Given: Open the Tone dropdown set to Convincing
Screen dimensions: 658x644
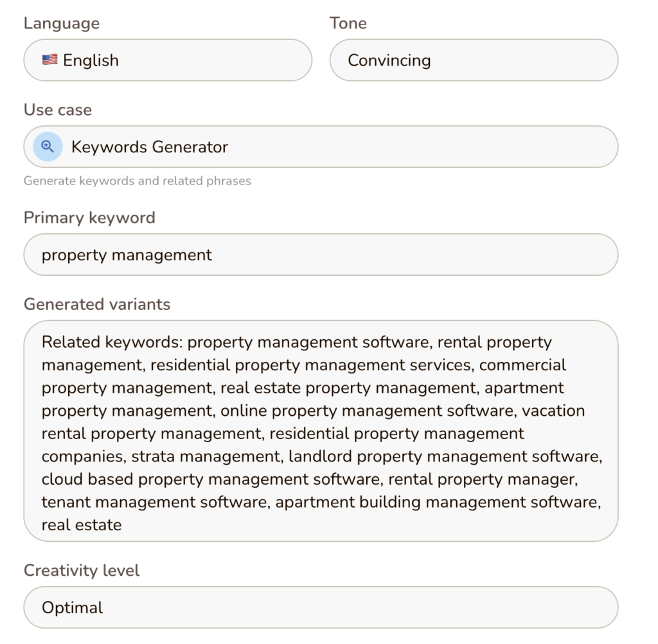Looking at the screenshot, I should (x=474, y=60).
